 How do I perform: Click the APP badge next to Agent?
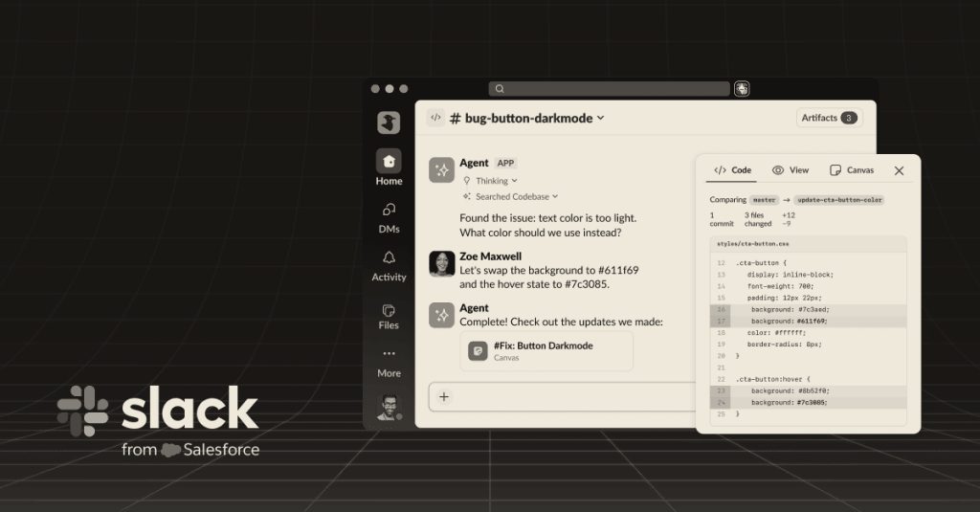click(505, 163)
